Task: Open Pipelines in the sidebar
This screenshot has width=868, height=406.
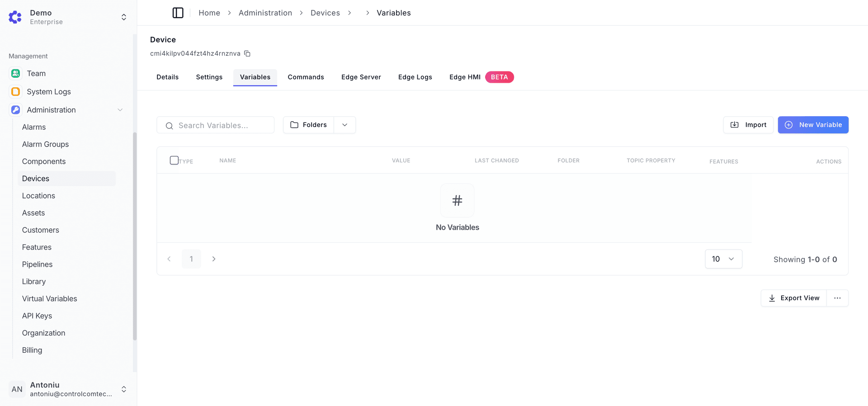Action: (x=37, y=264)
